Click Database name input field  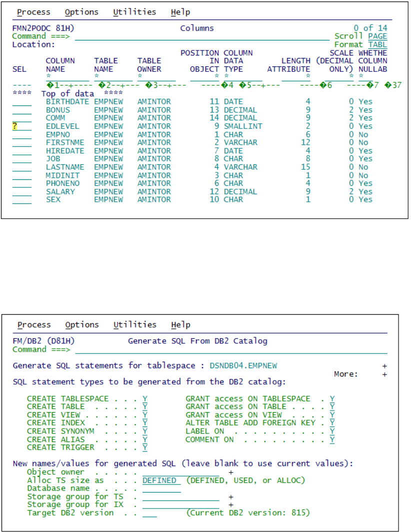coord(161,489)
